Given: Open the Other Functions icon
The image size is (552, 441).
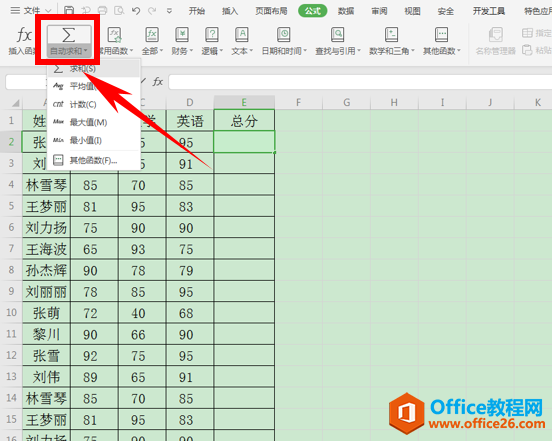Looking at the screenshot, I should [441, 35].
